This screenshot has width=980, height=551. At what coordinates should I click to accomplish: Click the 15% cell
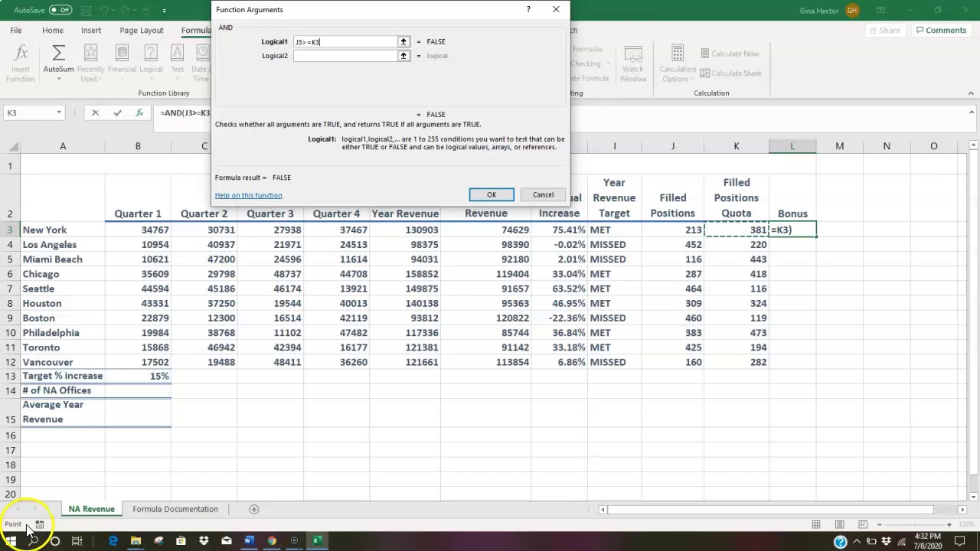coord(138,376)
